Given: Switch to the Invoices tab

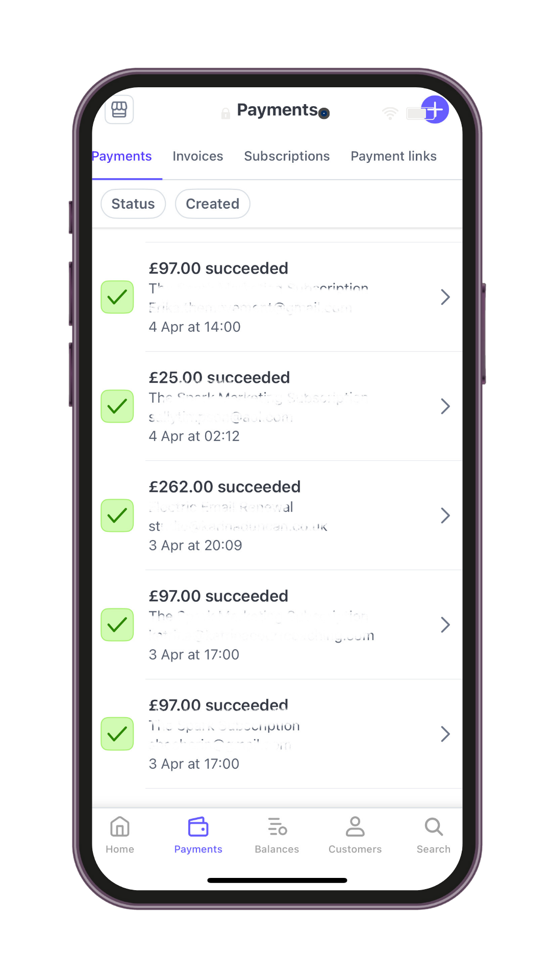Looking at the screenshot, I should tap(198, 156).
